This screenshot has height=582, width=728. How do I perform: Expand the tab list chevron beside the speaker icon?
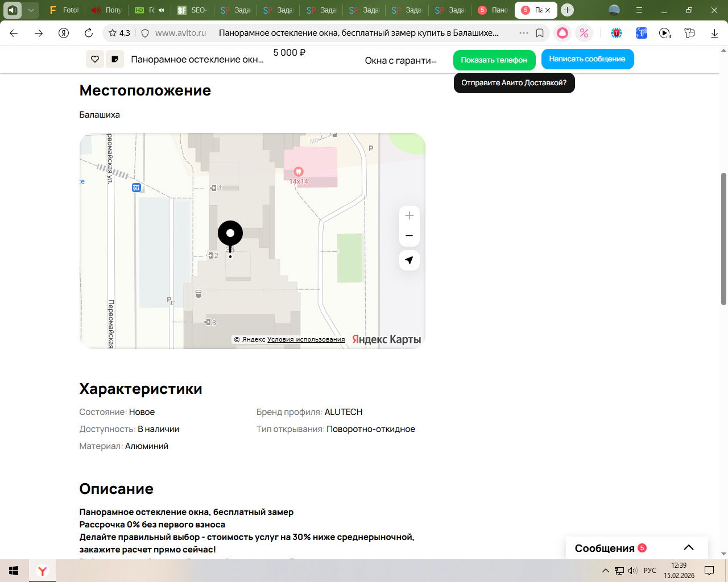tap(31, 10)
